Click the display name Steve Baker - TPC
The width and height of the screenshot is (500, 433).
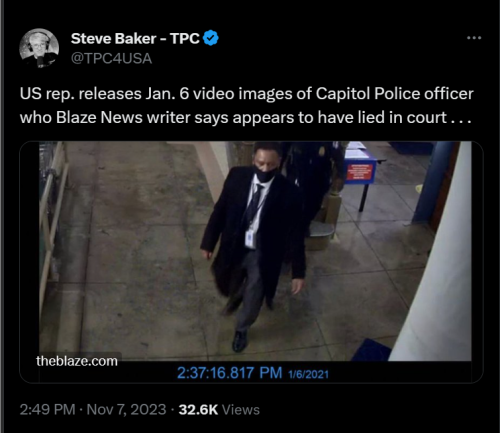(135, 39)
